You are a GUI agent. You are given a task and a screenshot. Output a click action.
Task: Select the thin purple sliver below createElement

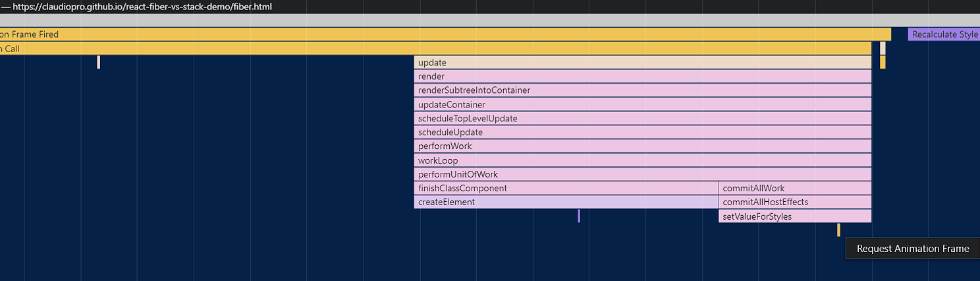[x=579, y=216]
